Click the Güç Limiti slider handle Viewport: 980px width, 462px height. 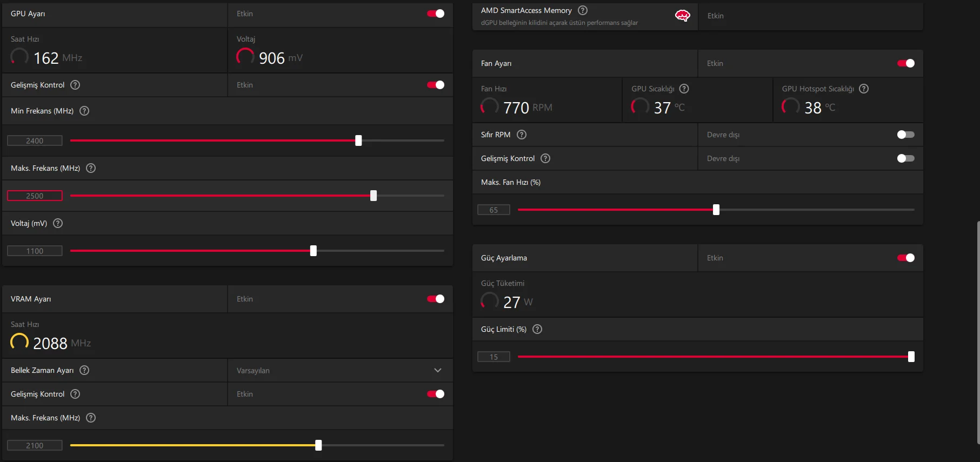[x=911, y=357]
